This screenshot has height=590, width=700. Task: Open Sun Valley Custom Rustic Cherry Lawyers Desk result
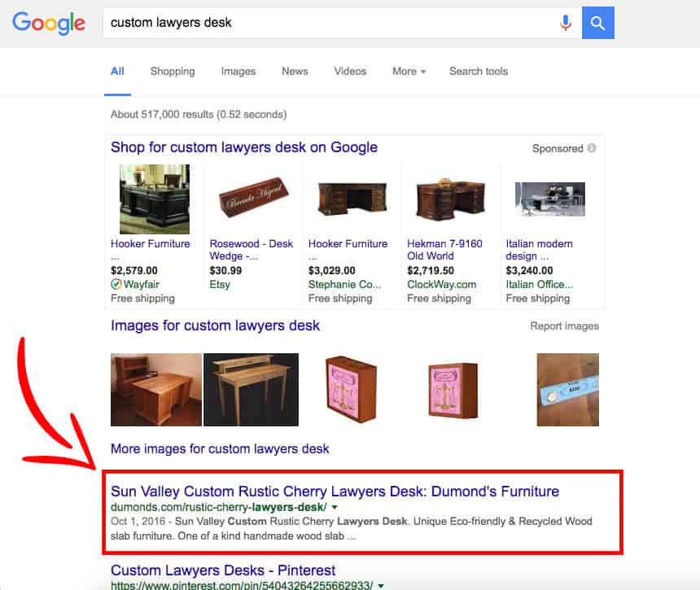click(335, 492)
